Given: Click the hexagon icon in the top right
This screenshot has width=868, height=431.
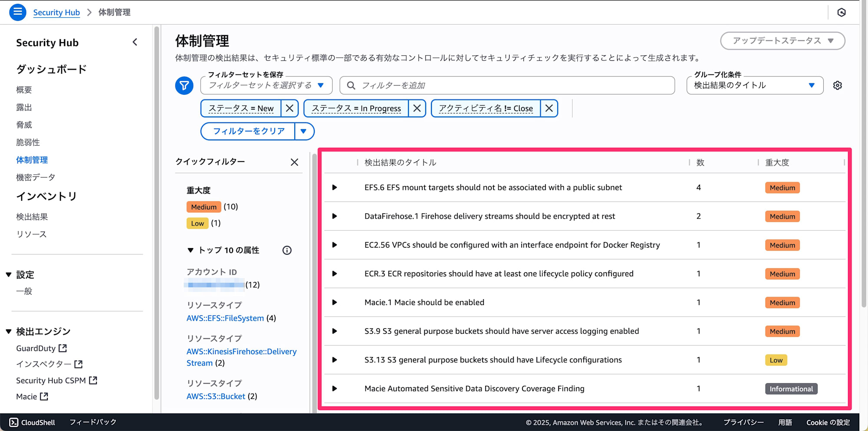Looking at the screenshot, I should click(x=841, y=13).
